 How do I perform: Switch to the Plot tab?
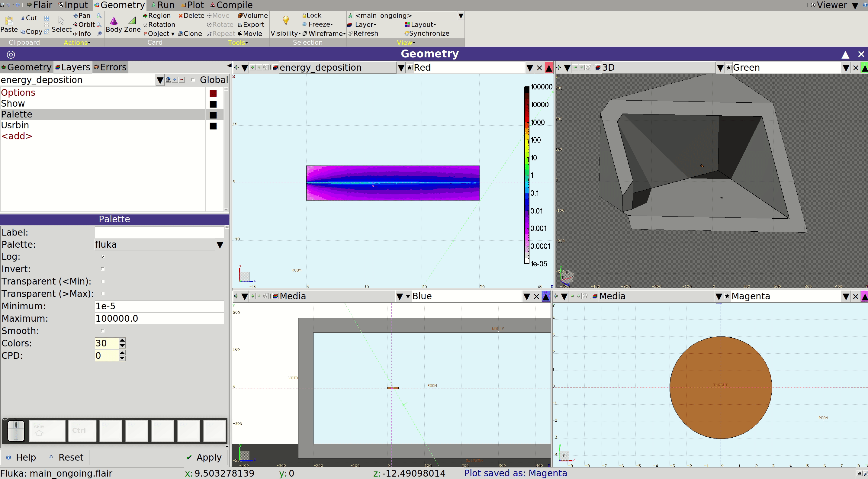(x=192, y=5)
